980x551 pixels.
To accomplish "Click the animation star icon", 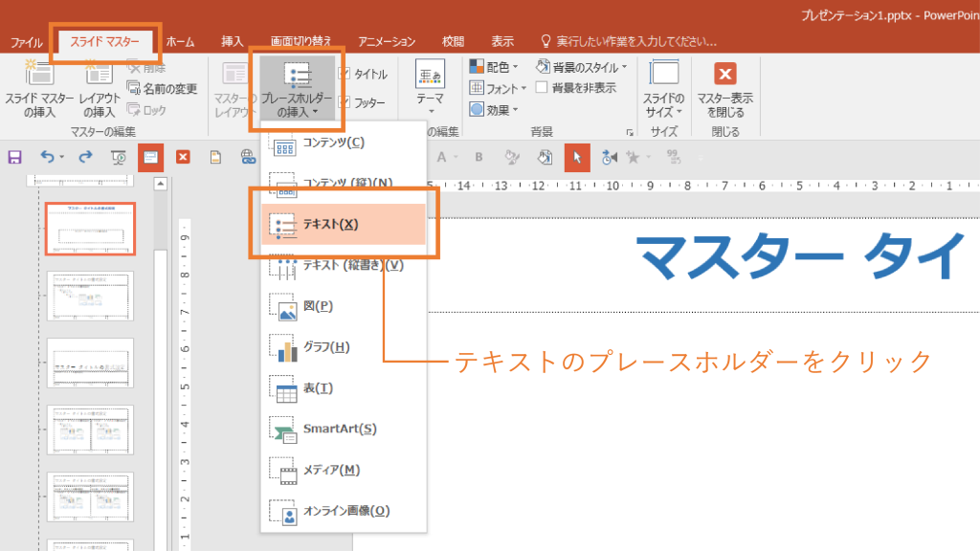I will [634, 158].
